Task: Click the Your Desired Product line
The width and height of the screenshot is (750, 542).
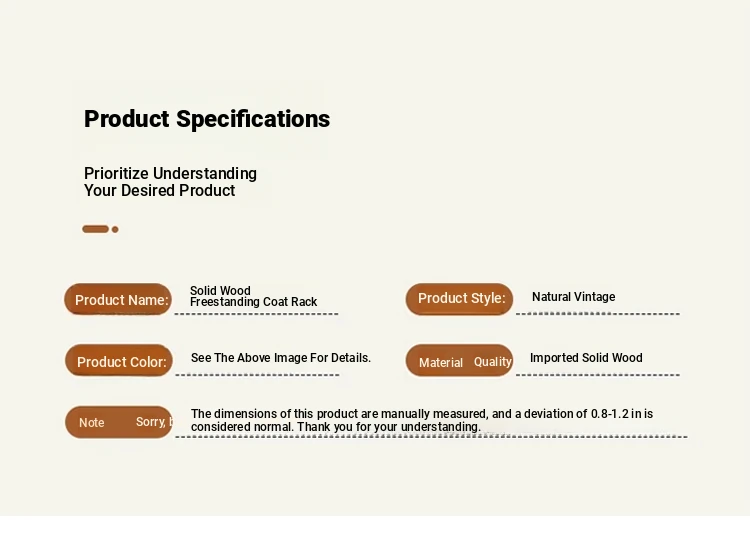Action: (159, 190)
